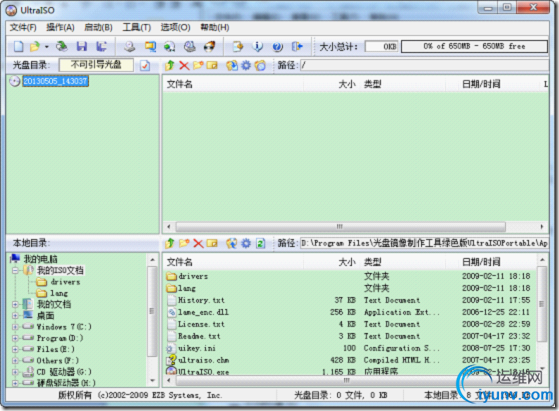559x411 pixels.
Task: Click the Up-folder icon in 本地目录 toolbar
Action: (170, 243)
